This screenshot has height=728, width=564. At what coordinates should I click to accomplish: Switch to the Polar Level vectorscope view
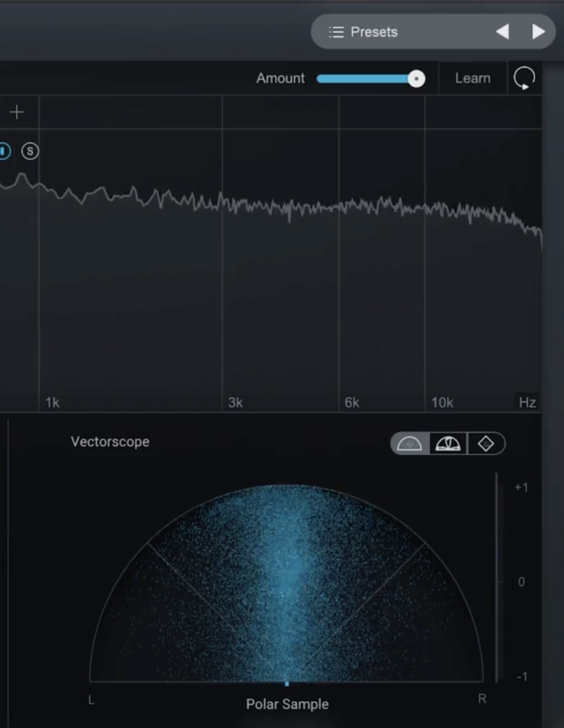(x=447, y=444)
